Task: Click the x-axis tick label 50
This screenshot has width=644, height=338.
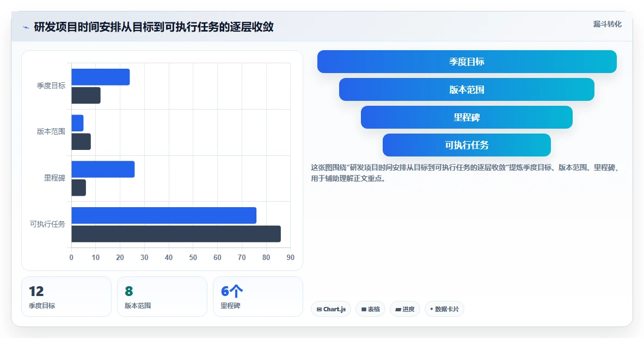Action: point(193,257)
